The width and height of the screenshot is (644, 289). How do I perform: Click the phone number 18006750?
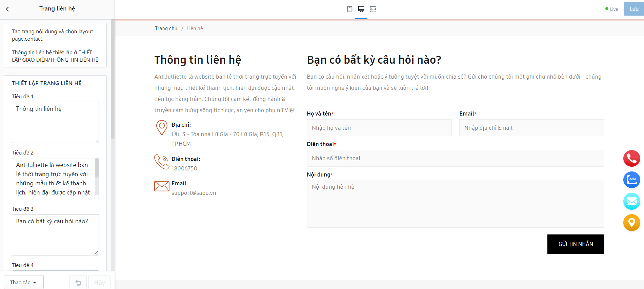point(184,168)
